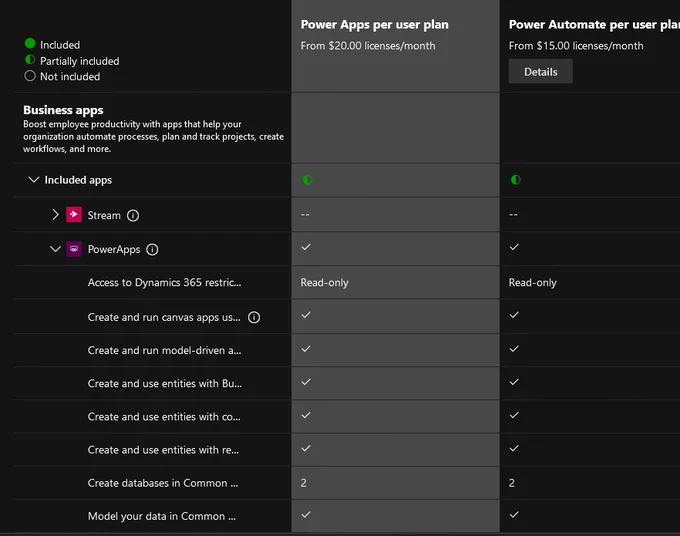Image resolution: width=680 pixels, height=536 pixels.
Task: Select the Stream row label
Action: click(104, 215)
